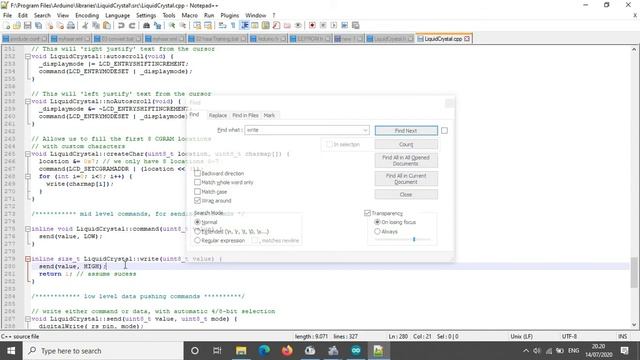
Task: Enable the Backward direction checkbox
Action: (x=198, y=173)
